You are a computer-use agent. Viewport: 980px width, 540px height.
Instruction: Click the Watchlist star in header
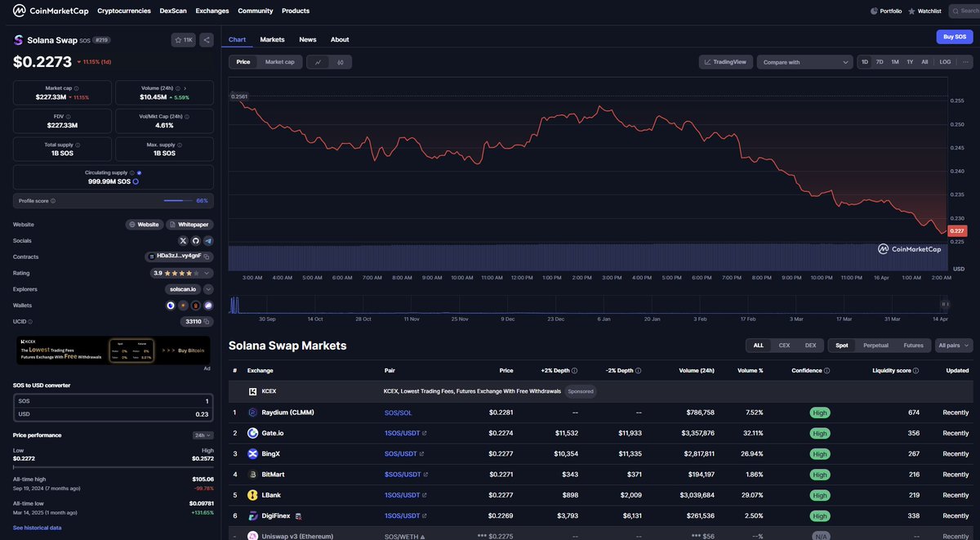point(911,11)
